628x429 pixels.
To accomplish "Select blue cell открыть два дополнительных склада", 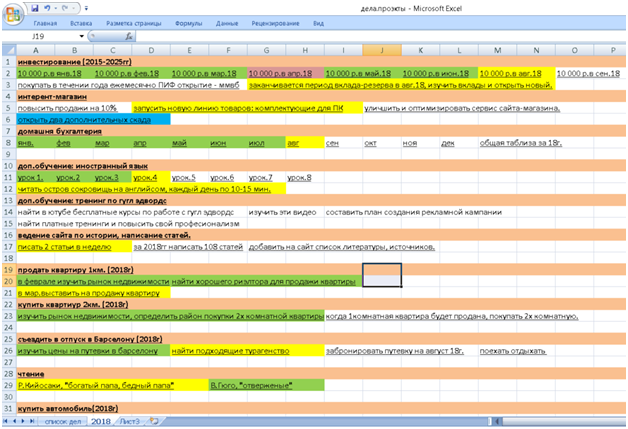I will (93, 120).
